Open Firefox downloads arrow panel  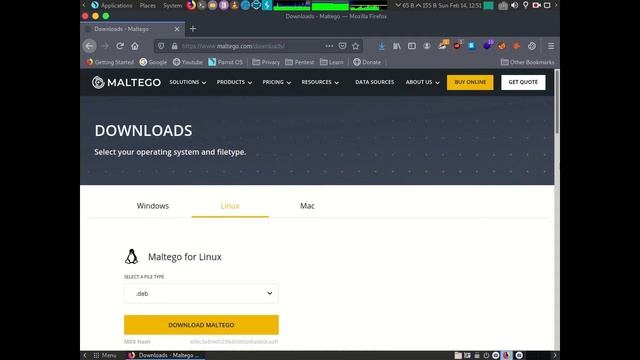tap(381, 46)
